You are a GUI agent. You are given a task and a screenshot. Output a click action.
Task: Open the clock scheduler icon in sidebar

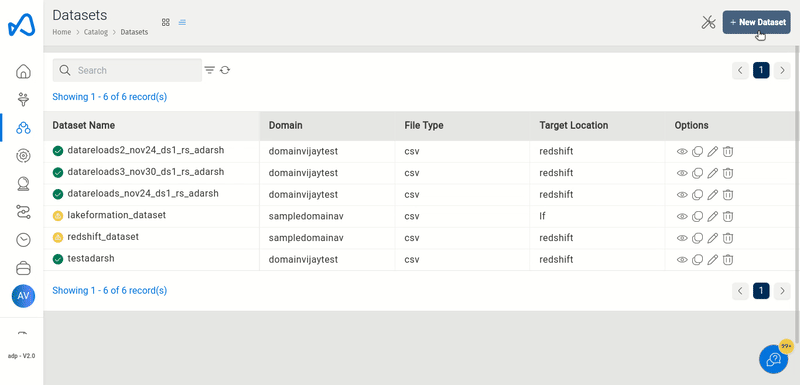click(23, 240)
